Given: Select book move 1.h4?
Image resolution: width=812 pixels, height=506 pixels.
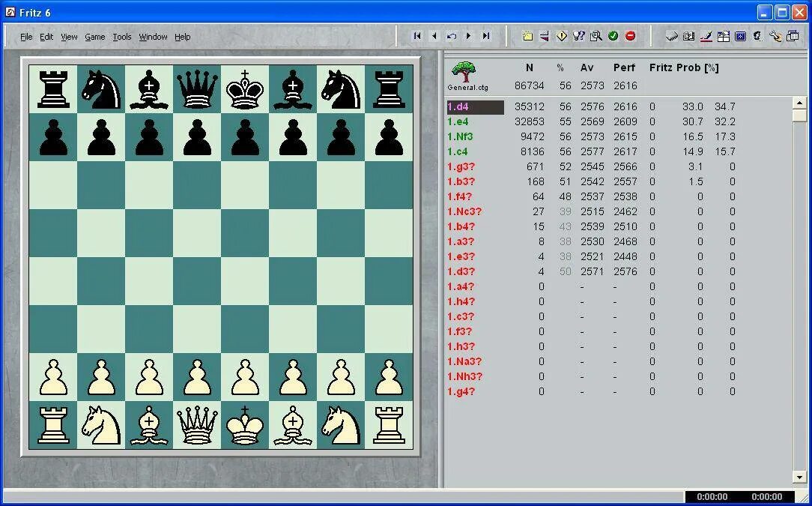Looking at the screenshot, I should pos(461,302).
